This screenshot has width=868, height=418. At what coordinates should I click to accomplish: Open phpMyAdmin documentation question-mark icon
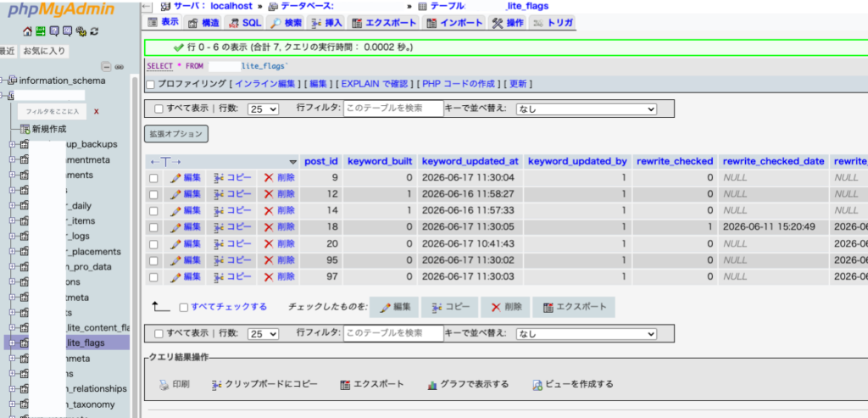tap(53, 31)
